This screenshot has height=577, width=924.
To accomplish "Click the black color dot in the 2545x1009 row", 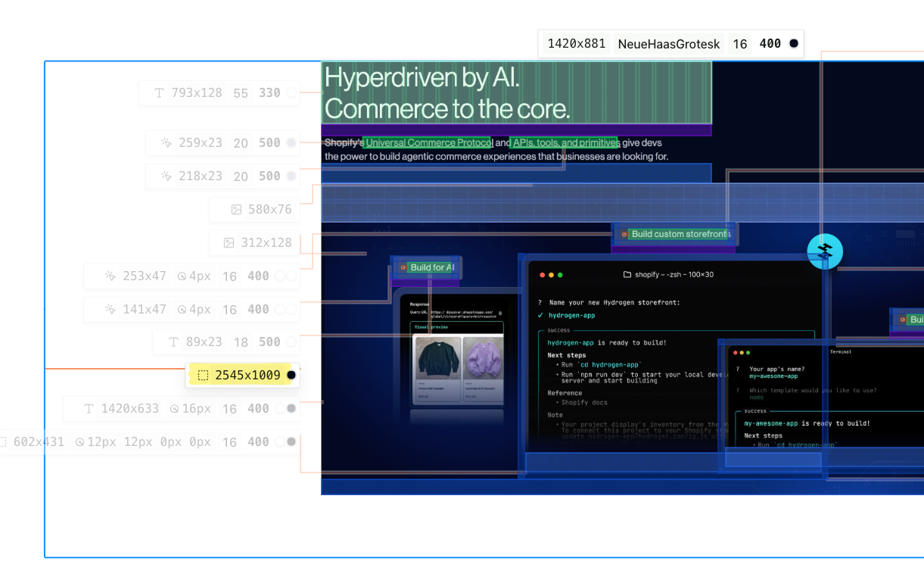I will 291,375.
